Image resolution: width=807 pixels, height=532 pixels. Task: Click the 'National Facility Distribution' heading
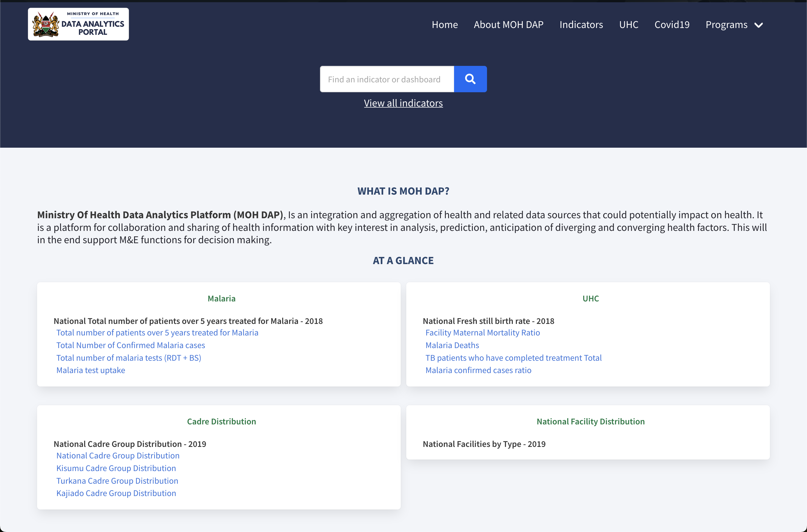click(x=591, y=421)
